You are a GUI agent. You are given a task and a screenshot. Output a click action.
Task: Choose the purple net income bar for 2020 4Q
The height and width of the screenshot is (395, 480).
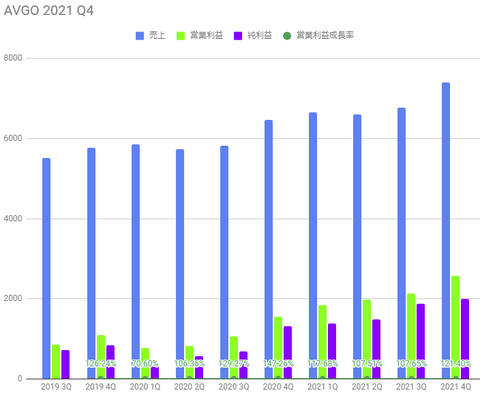tap(288, 352)
